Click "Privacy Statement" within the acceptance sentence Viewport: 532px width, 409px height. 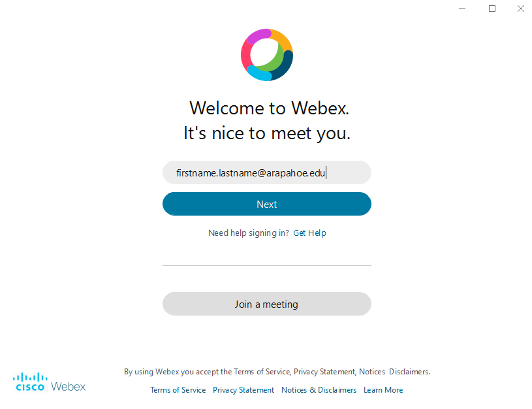click(324, 372)
